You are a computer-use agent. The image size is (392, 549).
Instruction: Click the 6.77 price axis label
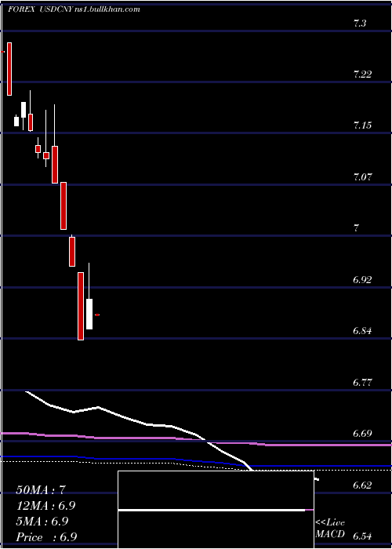coord(363,383)
